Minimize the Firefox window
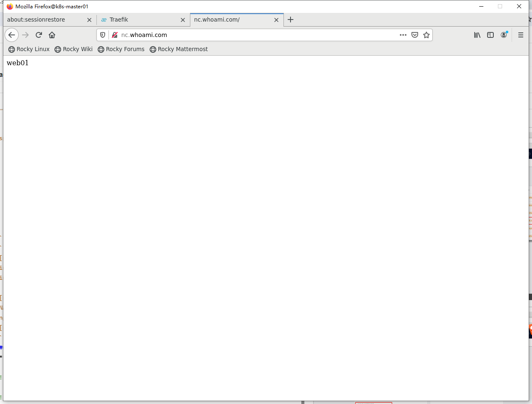The height and width of the screenshot is (404, 532). point(481,6)
